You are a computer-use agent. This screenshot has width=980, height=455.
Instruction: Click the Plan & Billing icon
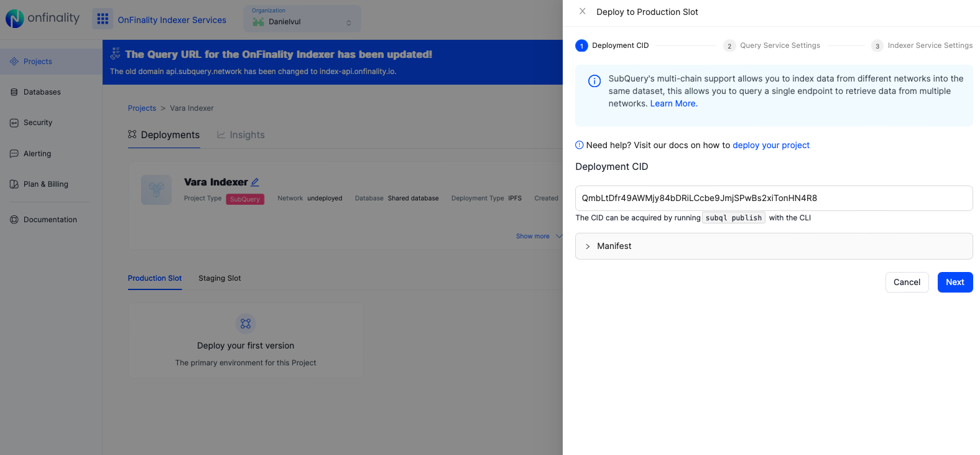coord(14,184)
